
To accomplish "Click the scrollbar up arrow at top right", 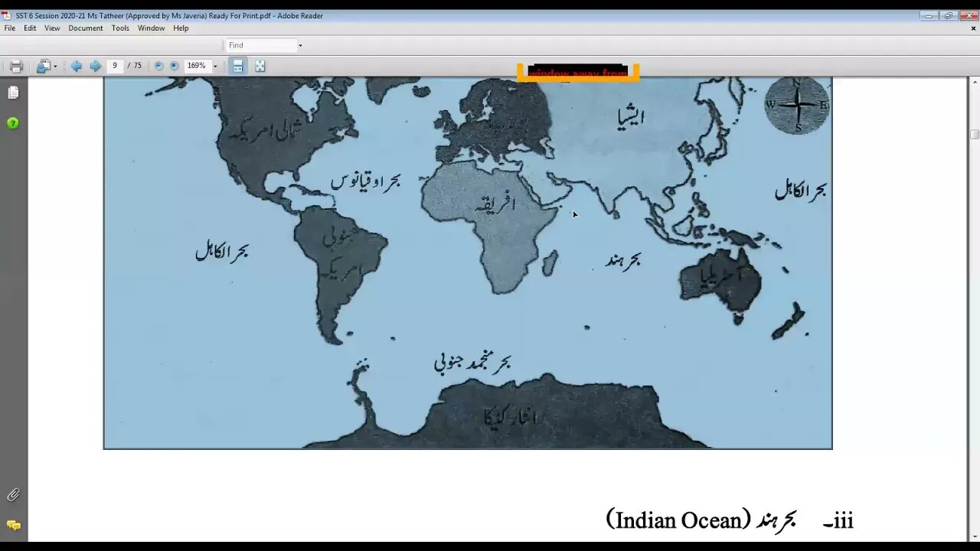I will click(974, 82).
